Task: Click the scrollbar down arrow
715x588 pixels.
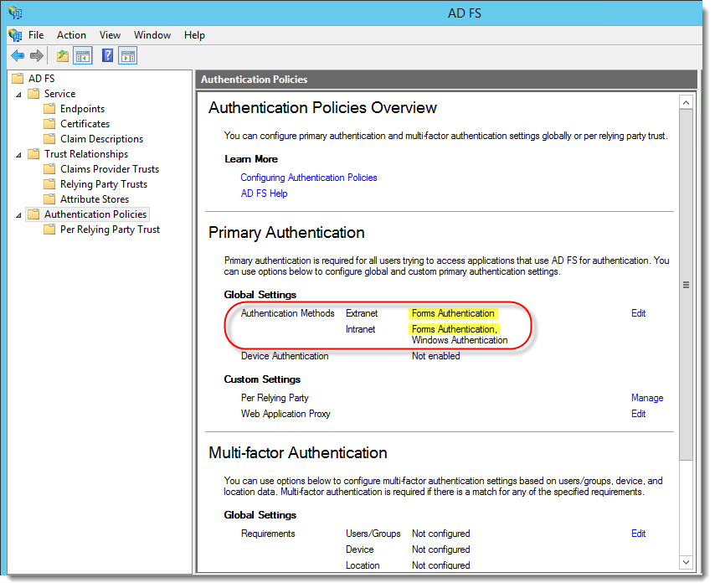Action: pos(686,562)
